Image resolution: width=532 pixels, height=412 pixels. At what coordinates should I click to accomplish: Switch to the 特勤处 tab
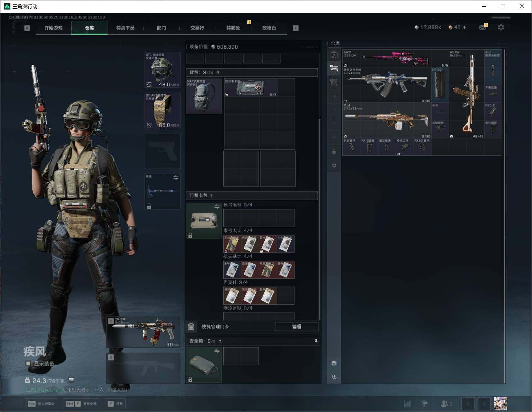coord(233,28)
